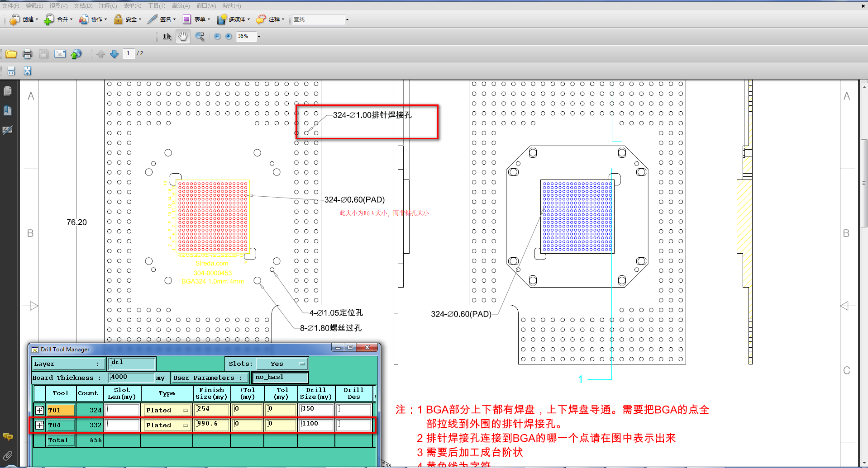Open the 多媒体 (Multimedia) toolbar menu
868x468 pixels.
[233, 19]
